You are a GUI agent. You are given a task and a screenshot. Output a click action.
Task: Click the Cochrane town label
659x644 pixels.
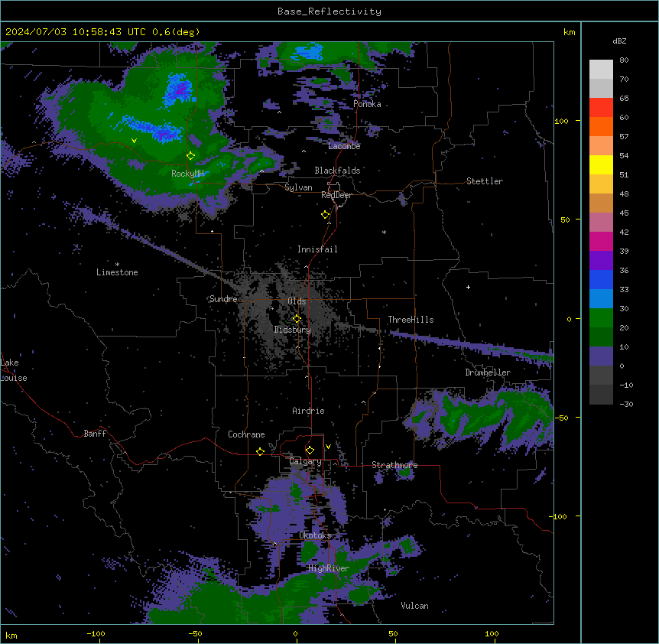tap(246, 434)
